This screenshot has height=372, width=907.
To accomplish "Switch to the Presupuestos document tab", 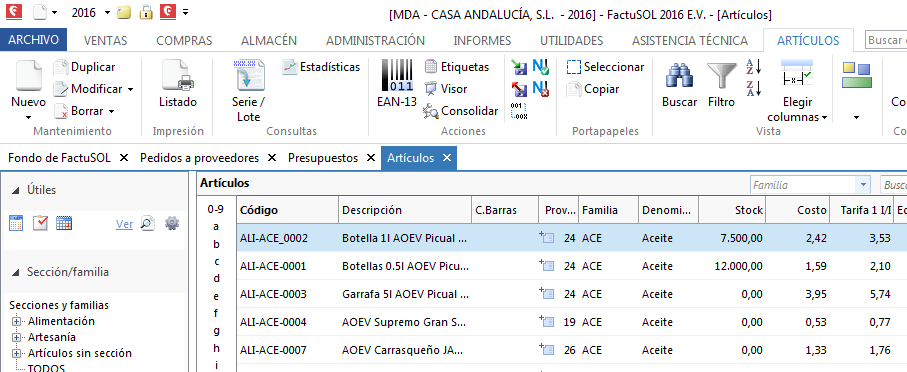I will (x=323, y=158).
